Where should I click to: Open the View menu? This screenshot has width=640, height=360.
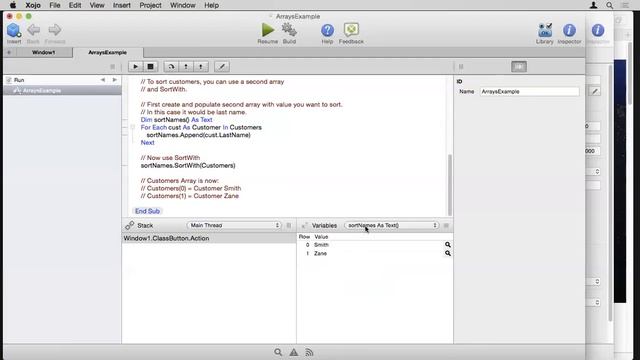[97, 5]
